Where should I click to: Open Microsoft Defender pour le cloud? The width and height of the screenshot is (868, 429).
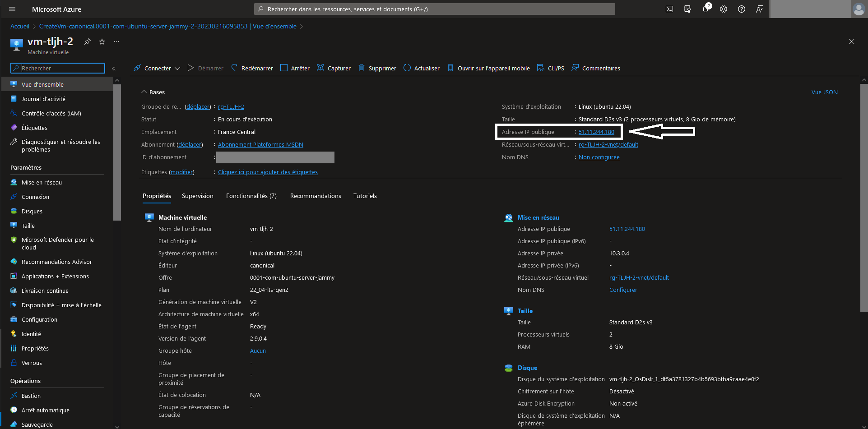click(57, 244)
